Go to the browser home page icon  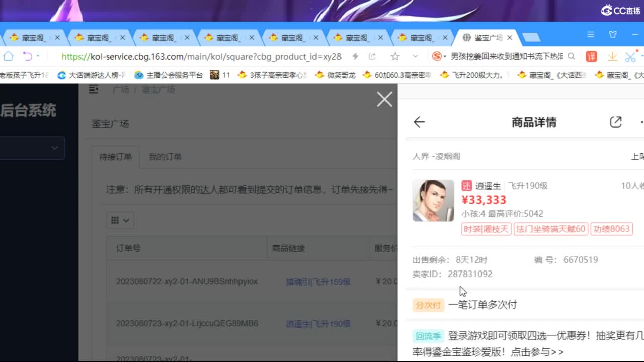coord(9,56)
